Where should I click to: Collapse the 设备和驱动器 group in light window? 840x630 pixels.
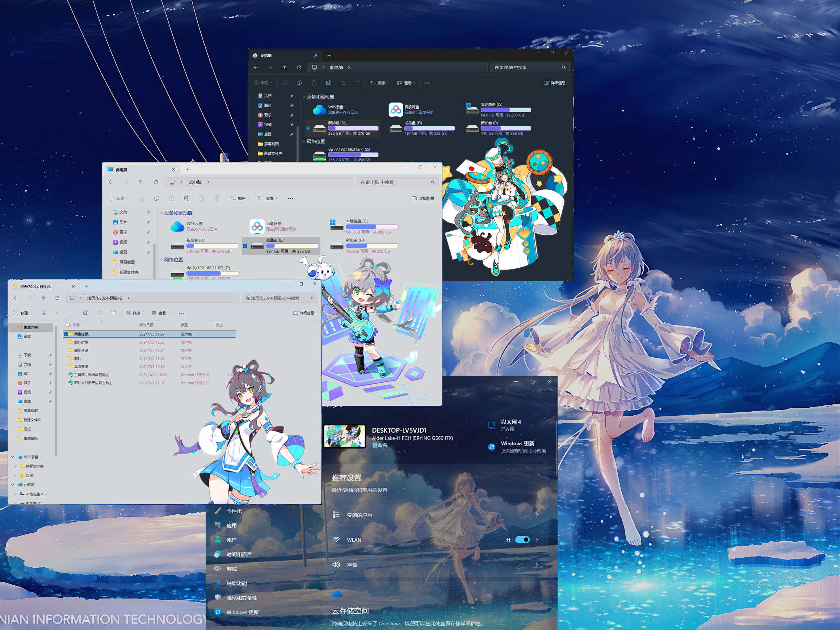tap(161, 213)
